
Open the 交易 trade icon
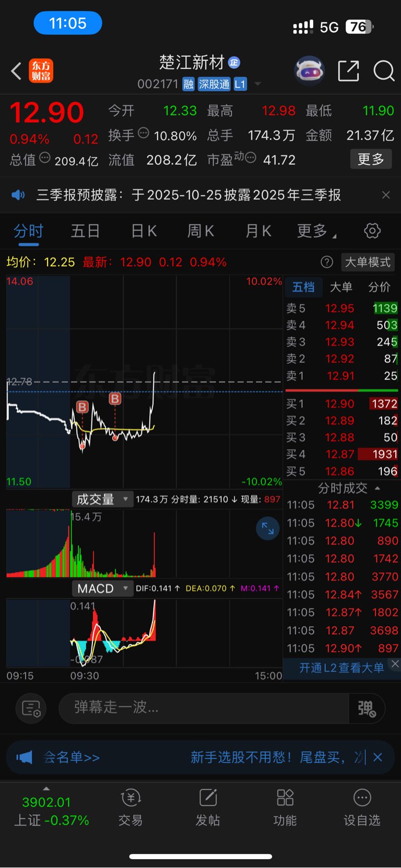tap(131, 808)
